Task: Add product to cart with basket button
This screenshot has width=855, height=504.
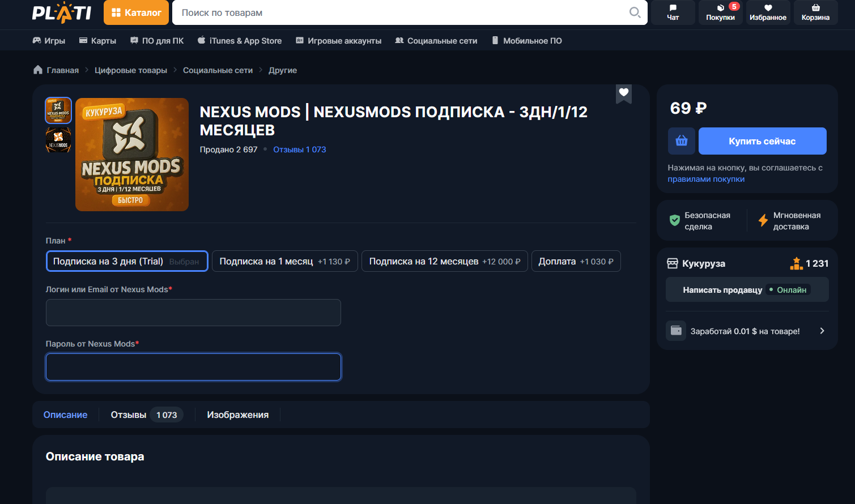Action: [682, 141]
